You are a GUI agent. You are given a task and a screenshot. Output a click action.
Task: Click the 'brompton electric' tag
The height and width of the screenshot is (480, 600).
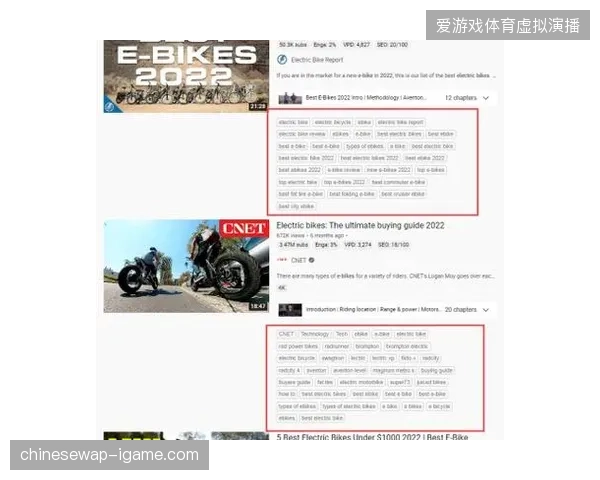(x=407, y=346)
